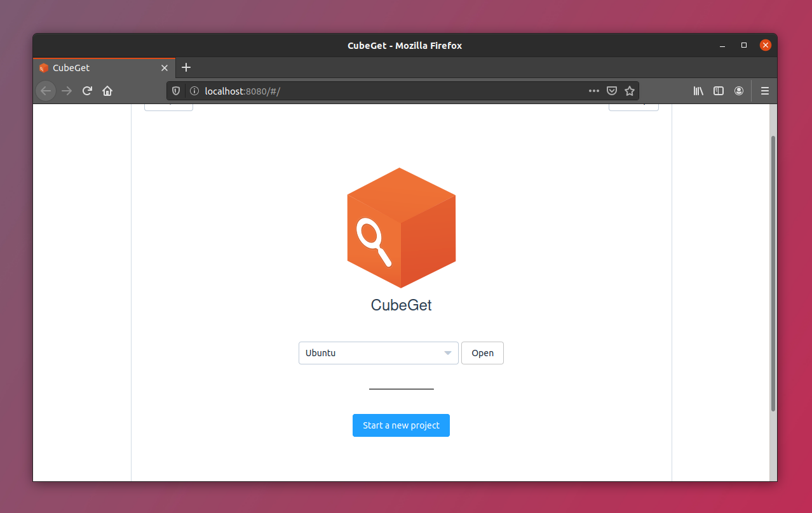Open the Firefox account icon

[x=739, y=91]
